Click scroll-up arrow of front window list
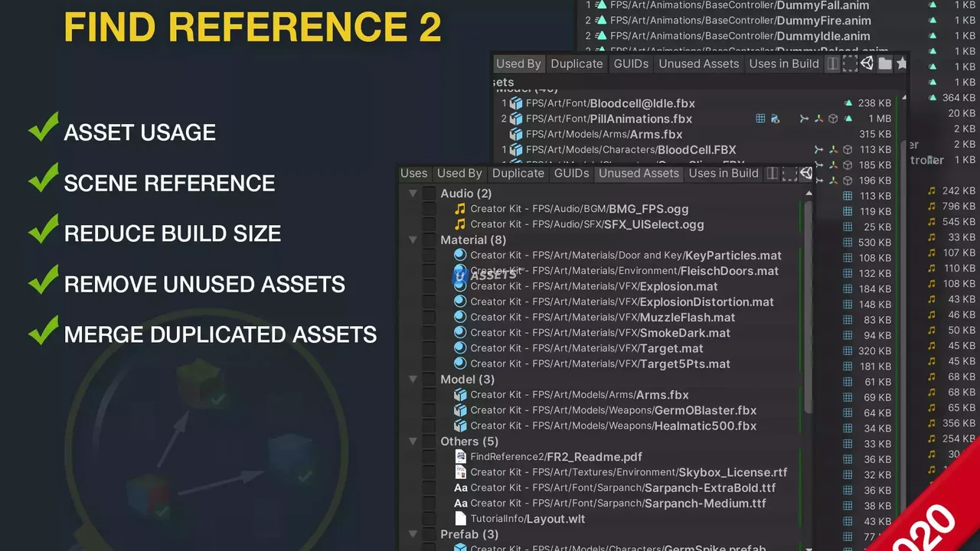The height and width of the screenshot is (551, 980). click(808, 193)
